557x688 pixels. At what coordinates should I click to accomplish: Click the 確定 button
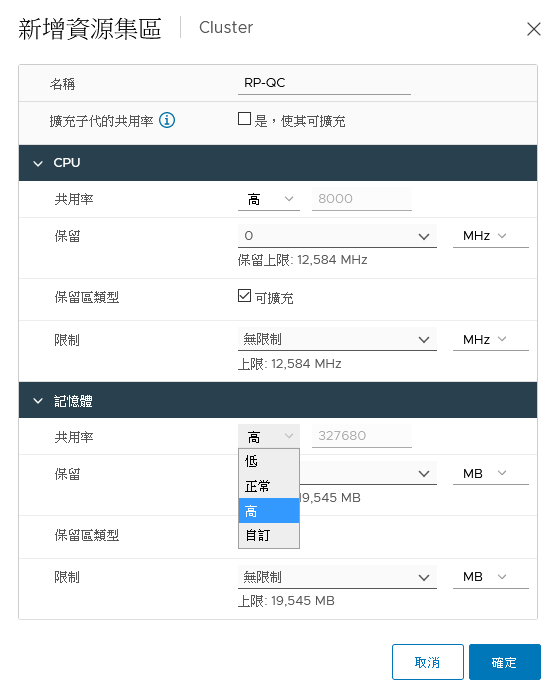(x=505, y=662)
